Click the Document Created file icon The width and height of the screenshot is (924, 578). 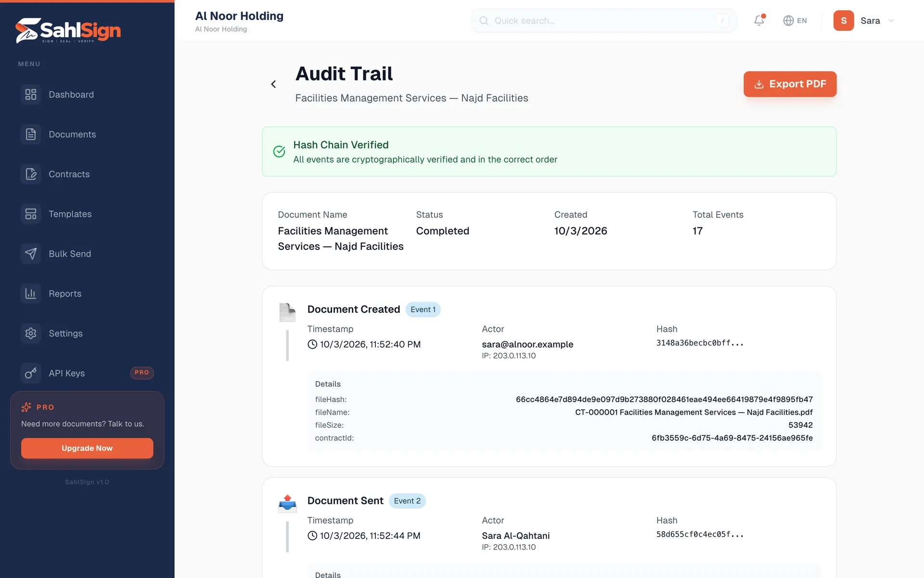pos(287,312)
